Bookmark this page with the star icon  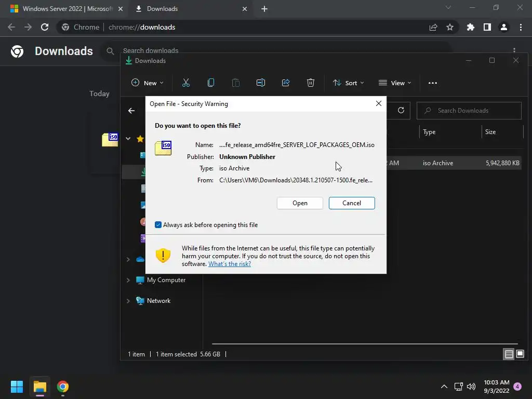coord(450,27)
